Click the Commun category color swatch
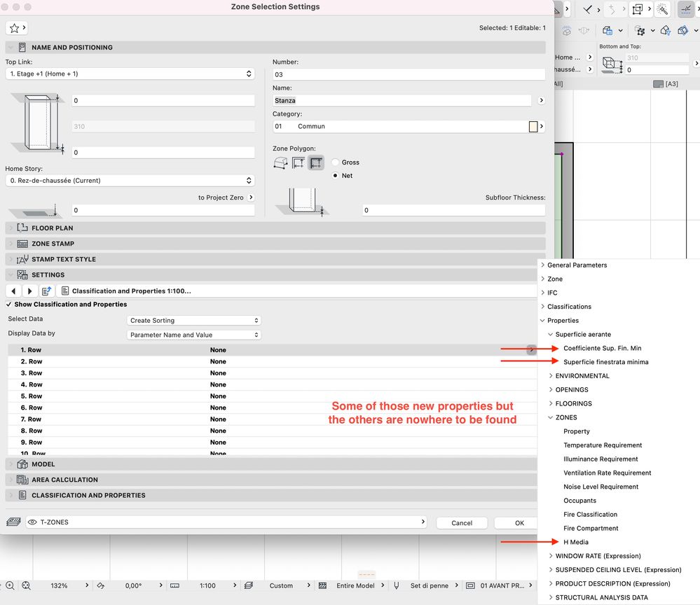 tap(533, 127)
